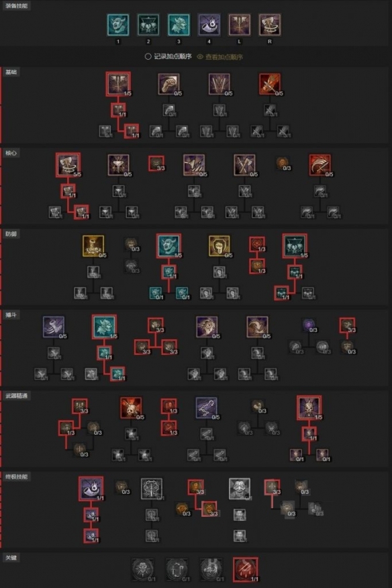
Task: Click the skull 1/5 skill in 武器精通 row
Action: [x=309, y=407]
